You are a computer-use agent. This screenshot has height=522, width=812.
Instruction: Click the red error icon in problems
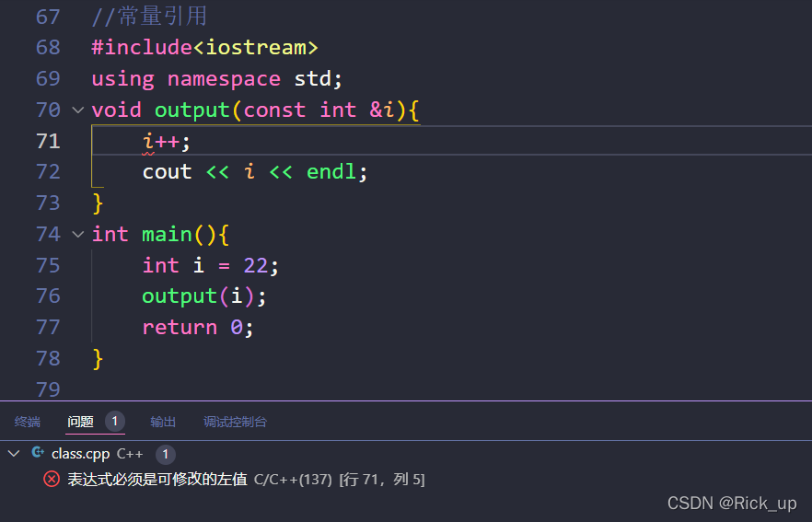click(52, 479)
